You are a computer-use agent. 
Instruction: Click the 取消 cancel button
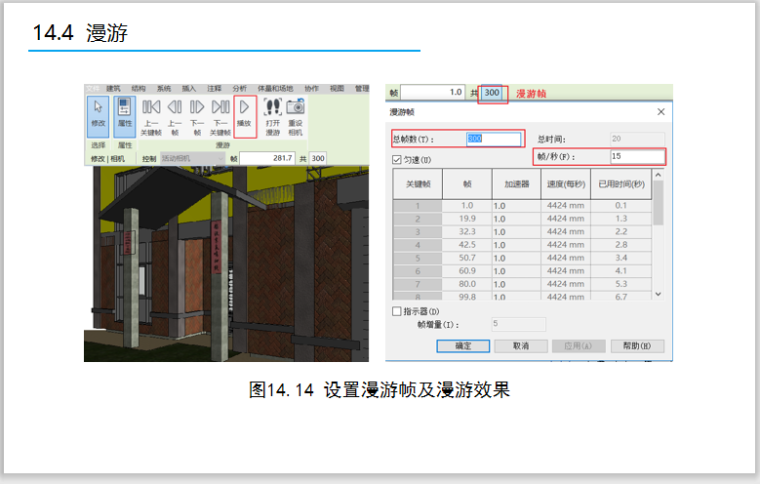click(x=520, y=345)
